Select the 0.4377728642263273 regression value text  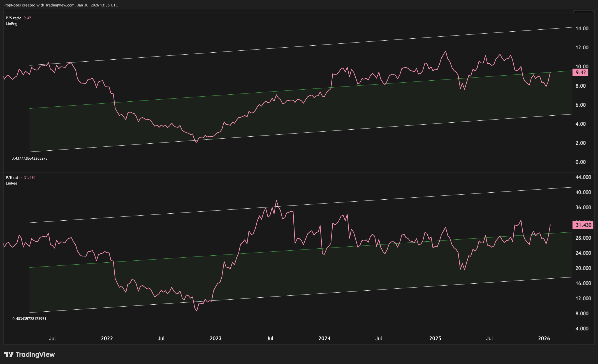(x=29, y=158)
